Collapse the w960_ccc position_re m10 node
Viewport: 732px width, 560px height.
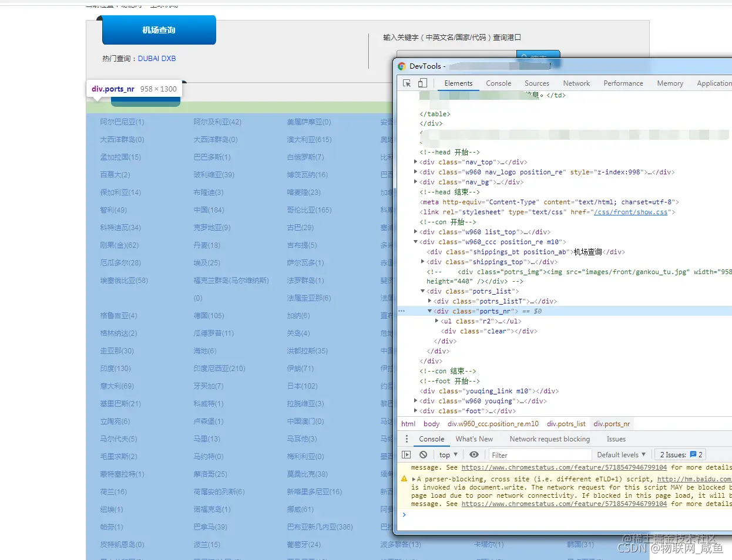click(416, 242)
